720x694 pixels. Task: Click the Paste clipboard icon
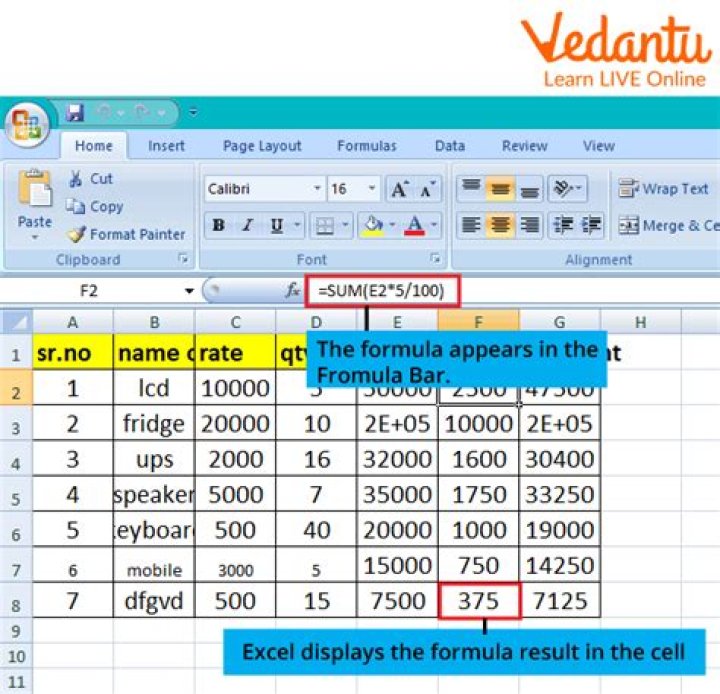click(x=35, y=189)
